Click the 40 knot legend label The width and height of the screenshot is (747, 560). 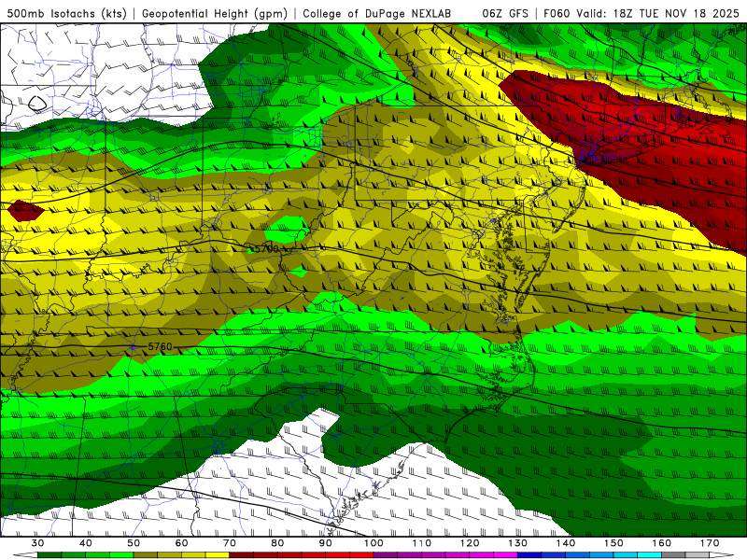click(x=86, y=543)
